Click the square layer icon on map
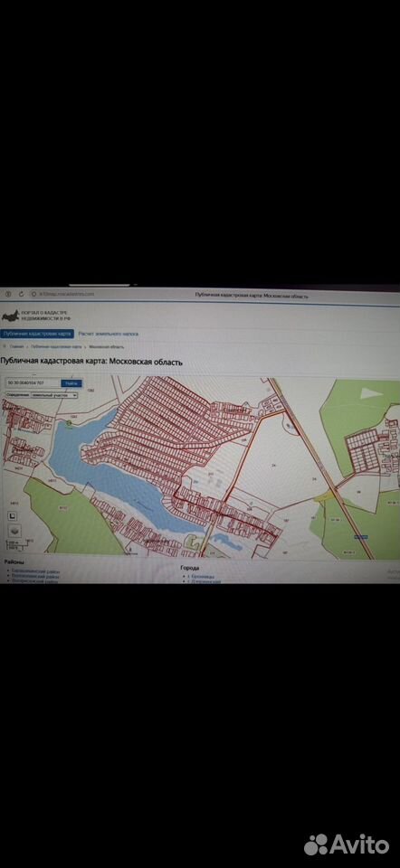The width and height of the screenshot is (400, 868). pos(12,516)
